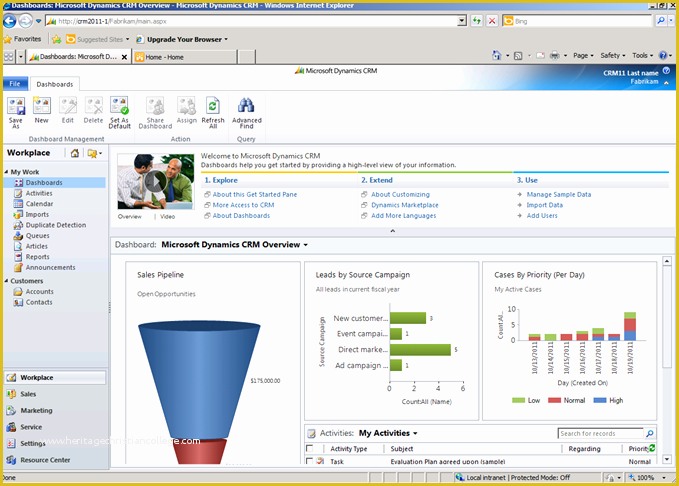
Task: Click the Workplace home icon
Action: pos(75,153)
